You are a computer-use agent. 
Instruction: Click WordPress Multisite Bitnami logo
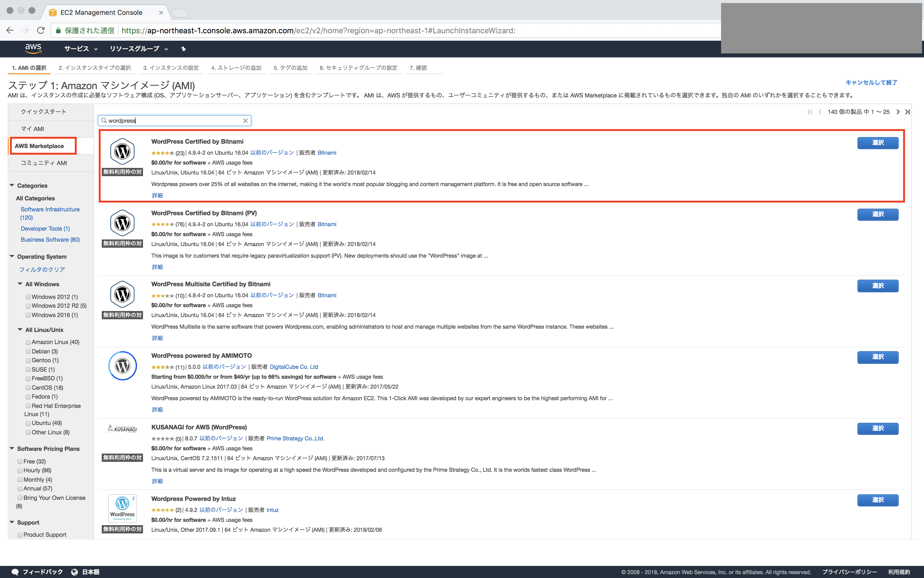pos(122,294)
